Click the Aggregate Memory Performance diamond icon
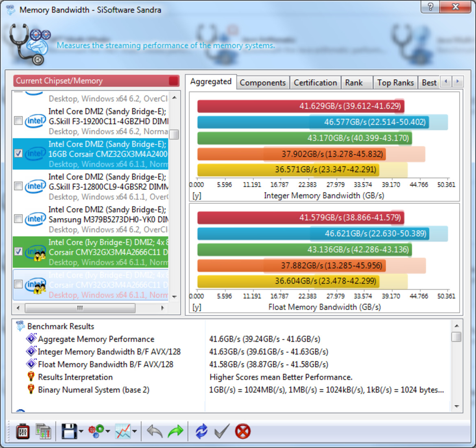Viewport: 476px width, 448px height. click(31, 339)
